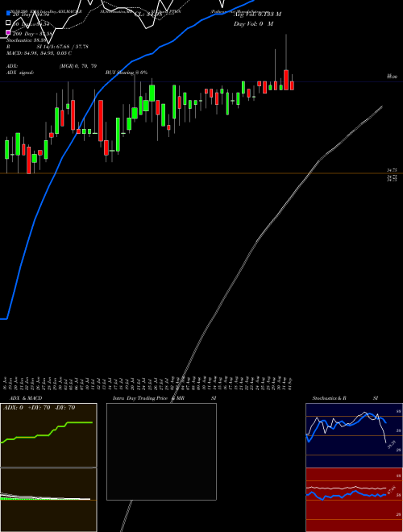Click the BUY Slowing @ 0% text
403x532 pixels.
127,73
